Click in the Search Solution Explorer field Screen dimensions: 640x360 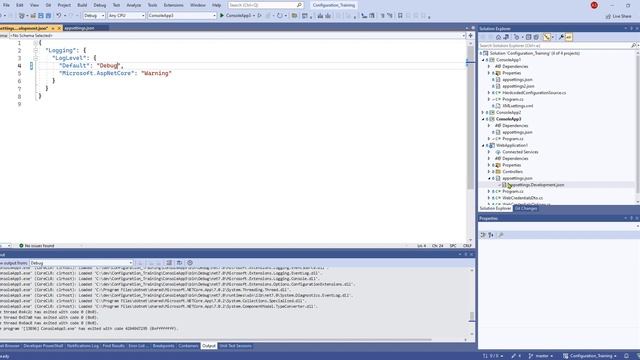click(x=555, y=46)
